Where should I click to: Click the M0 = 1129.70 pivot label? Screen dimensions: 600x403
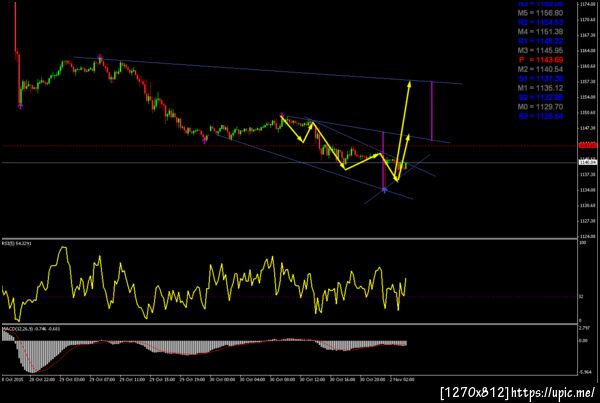(540, 107)
